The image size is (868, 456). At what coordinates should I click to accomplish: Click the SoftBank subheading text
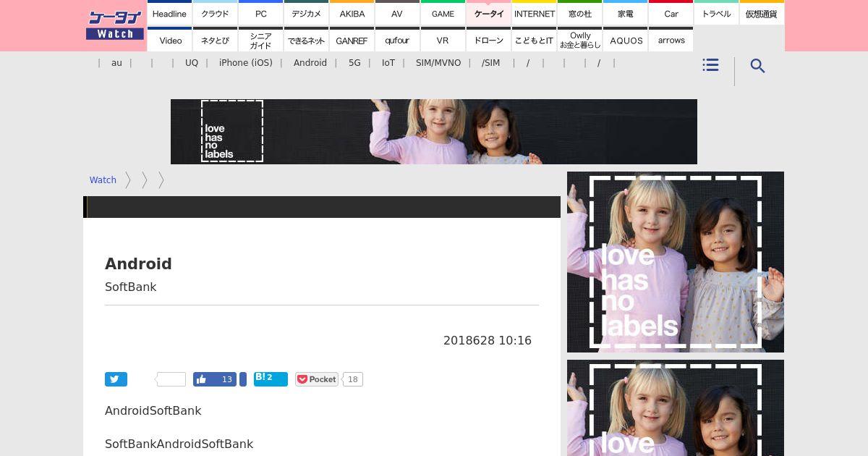click(x=131, y=287)
